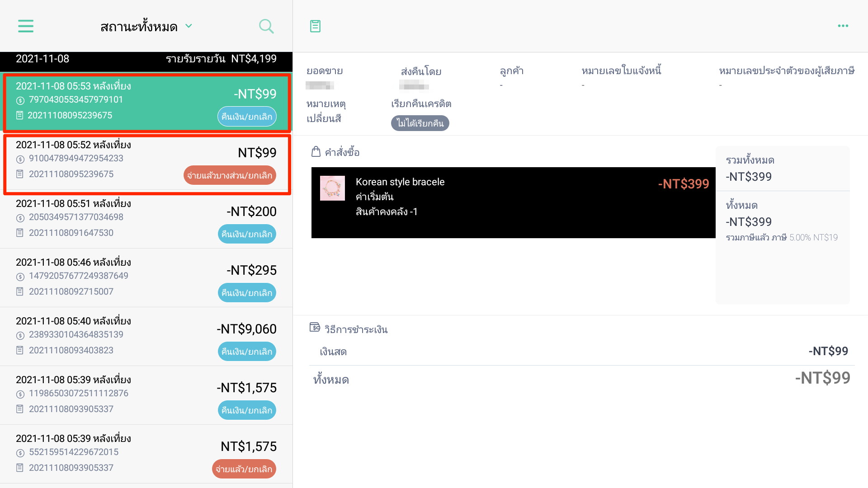Image resolution: width=868 pixels, height=488 pixels.
Task: Click the shopping bag order icon
Action: click(316, 152)
